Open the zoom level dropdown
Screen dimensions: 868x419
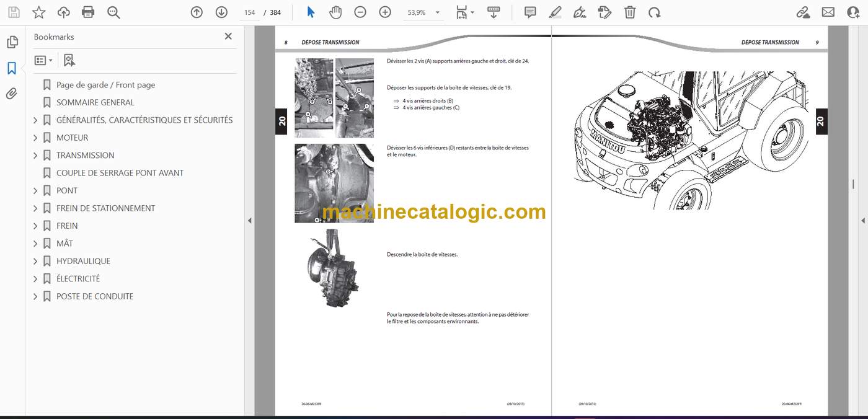point(437,12)
